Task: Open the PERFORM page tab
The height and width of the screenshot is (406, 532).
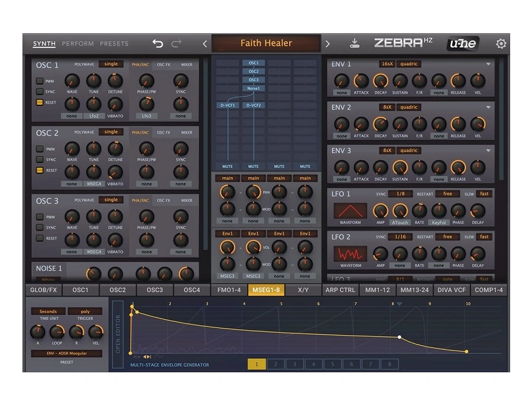Action: [77, 44]
